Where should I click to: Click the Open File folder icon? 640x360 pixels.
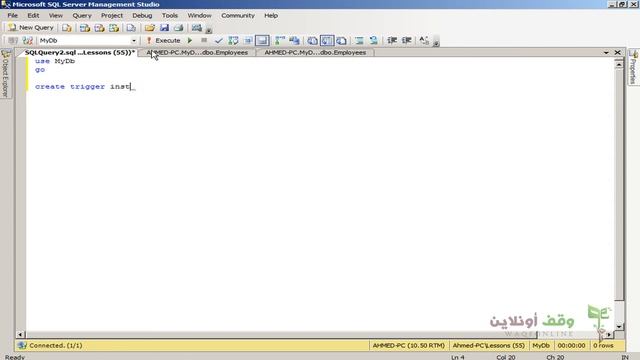[150, 28]
